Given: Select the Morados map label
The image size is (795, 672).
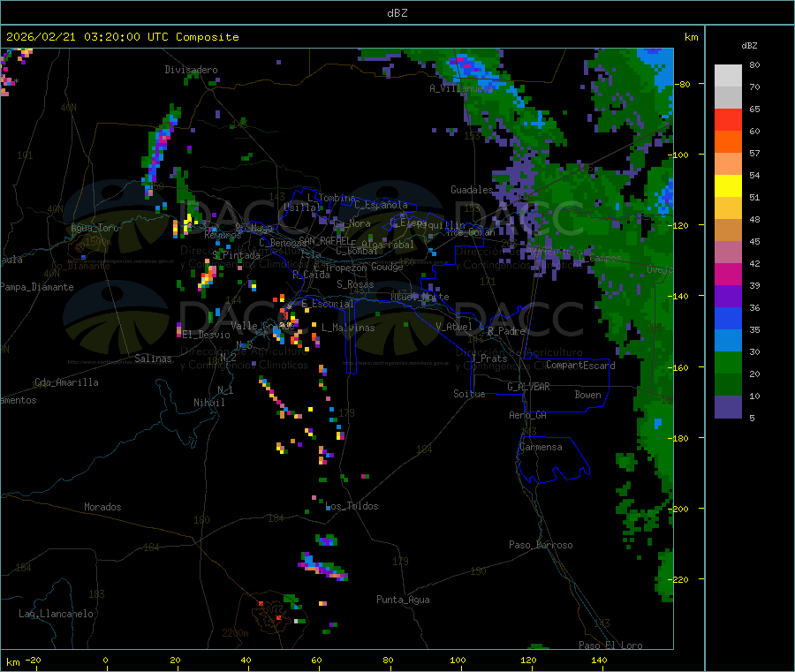Looking at the screenshot, I should tap(102, 507).
